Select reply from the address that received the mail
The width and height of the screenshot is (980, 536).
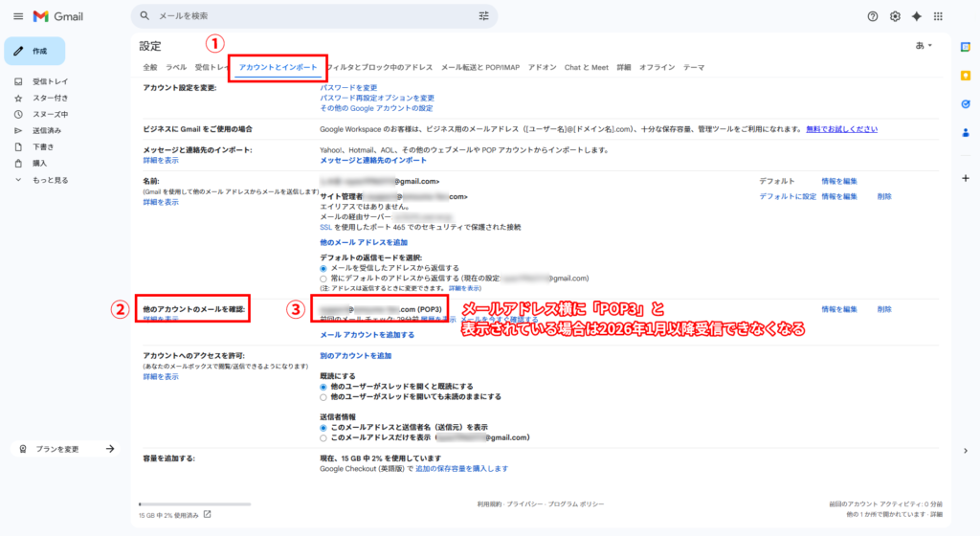(323, 268)
